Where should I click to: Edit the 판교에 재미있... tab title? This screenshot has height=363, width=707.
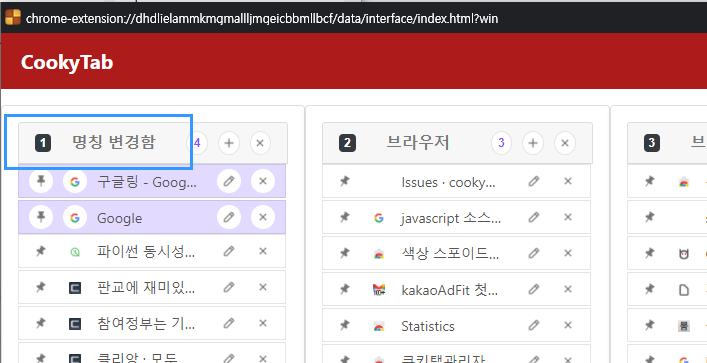(x=229, y=287)
